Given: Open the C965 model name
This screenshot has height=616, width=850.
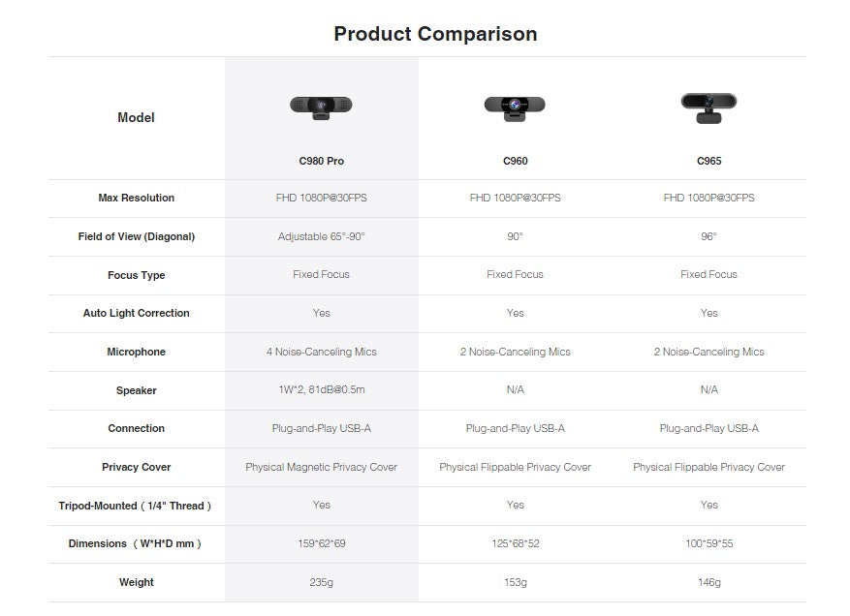Looking at the screenshot, I should (x=709, y=161).
